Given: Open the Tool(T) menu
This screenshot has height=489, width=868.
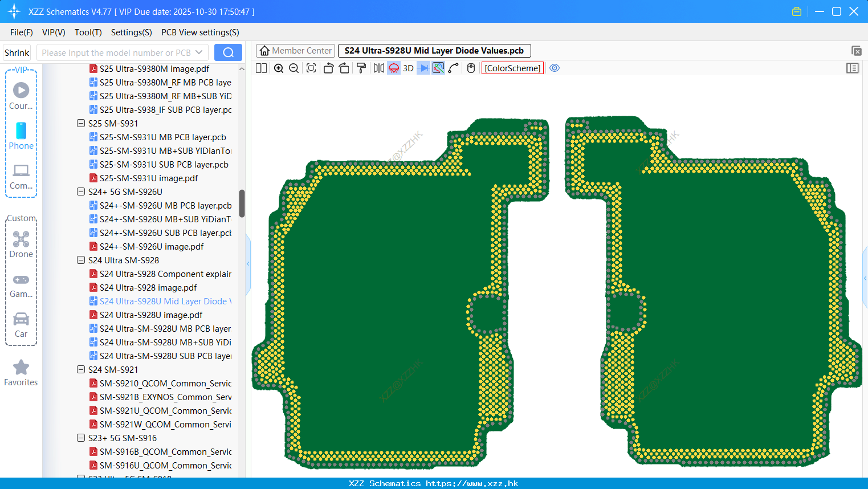Looking at the screenshot, I should point(88,32).
